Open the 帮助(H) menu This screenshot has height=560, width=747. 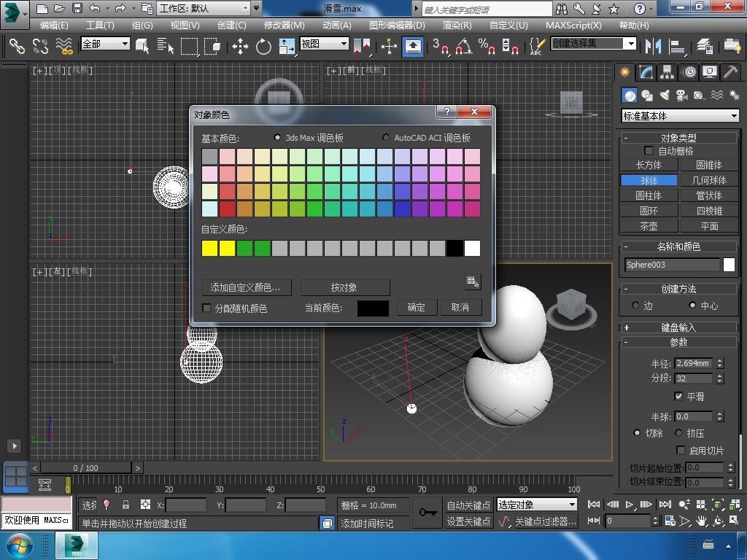pos(634,26)
